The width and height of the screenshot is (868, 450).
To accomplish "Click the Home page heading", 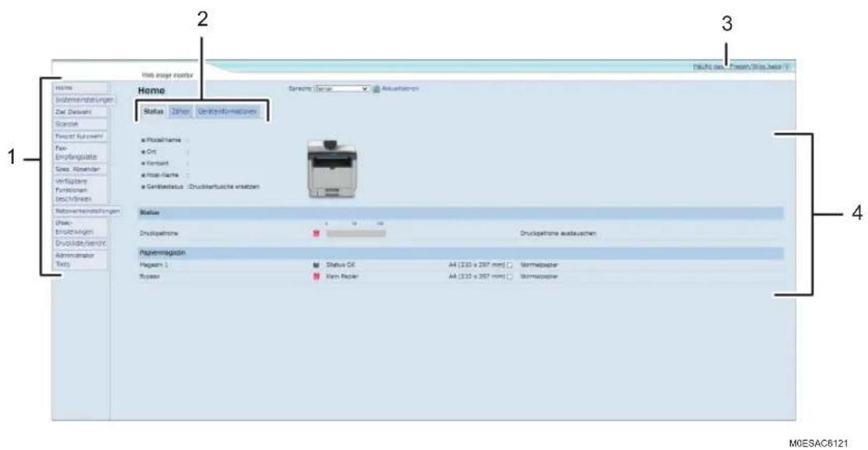I will coord(151,90).
